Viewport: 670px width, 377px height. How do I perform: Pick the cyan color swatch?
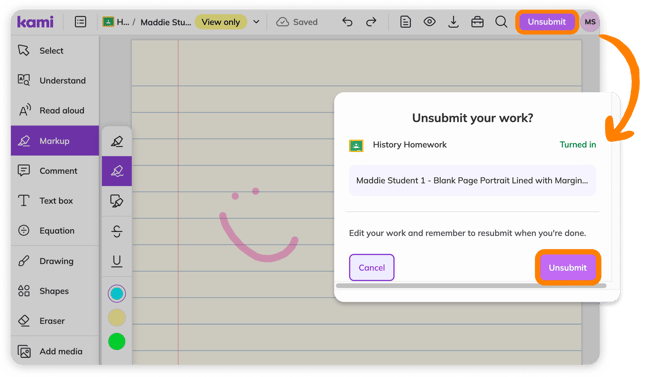pos(117,294)
